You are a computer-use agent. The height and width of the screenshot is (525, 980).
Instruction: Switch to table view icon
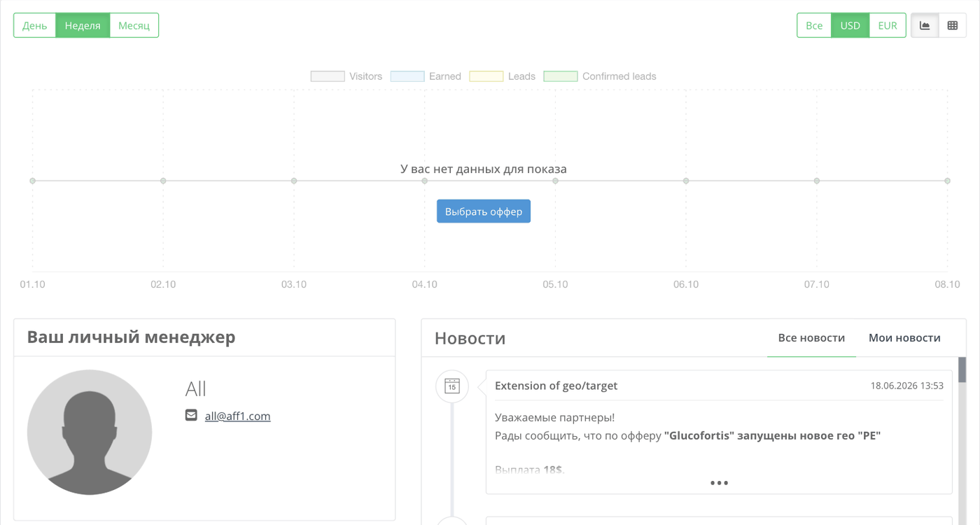tap(952, 25)
